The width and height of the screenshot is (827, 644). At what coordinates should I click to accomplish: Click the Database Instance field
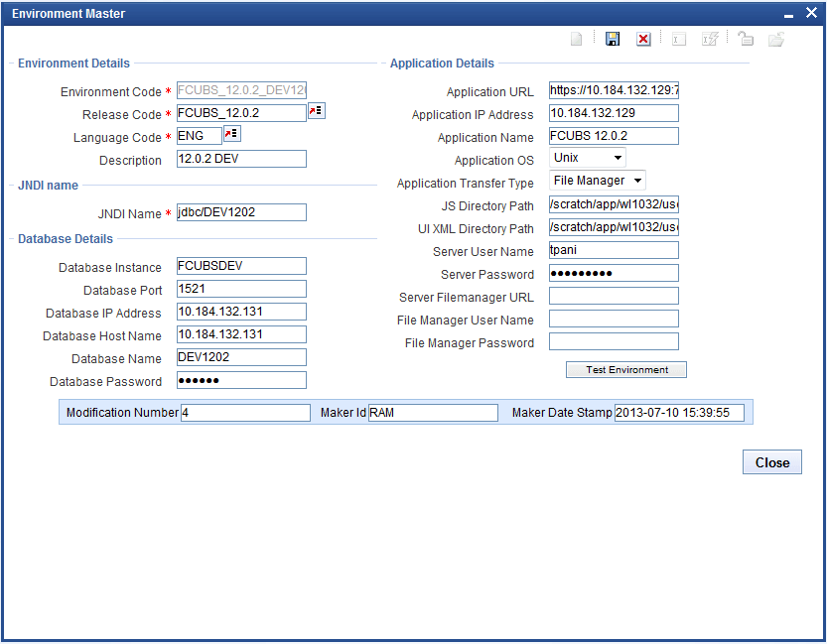pyautogui.click(x=241, y=266)
